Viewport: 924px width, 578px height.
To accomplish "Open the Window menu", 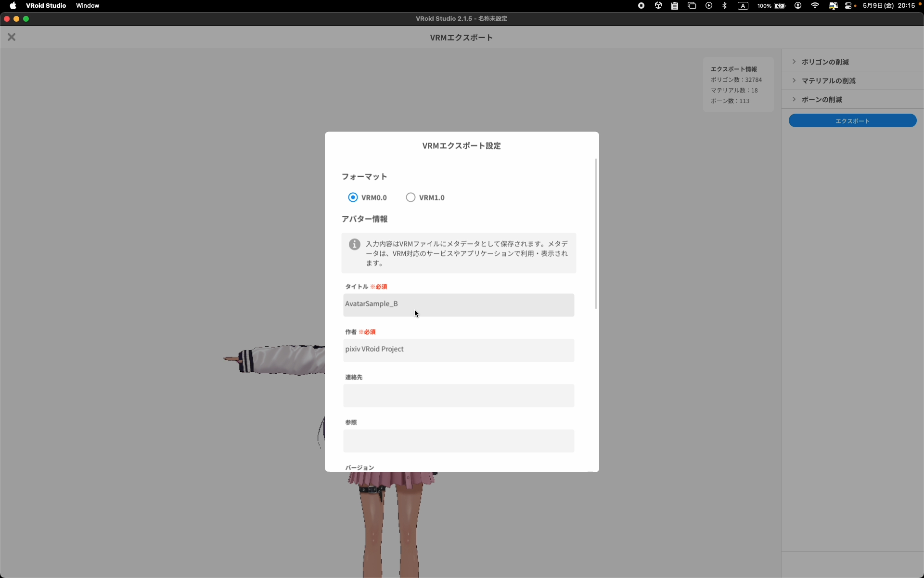I will 88,6.
